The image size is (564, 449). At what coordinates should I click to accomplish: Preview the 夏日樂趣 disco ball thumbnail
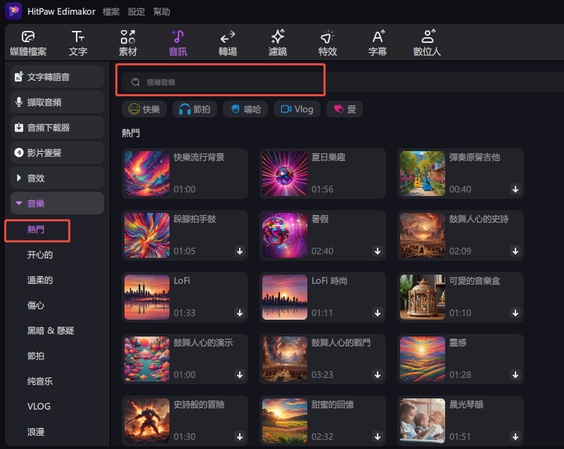[x=285, y=173]
